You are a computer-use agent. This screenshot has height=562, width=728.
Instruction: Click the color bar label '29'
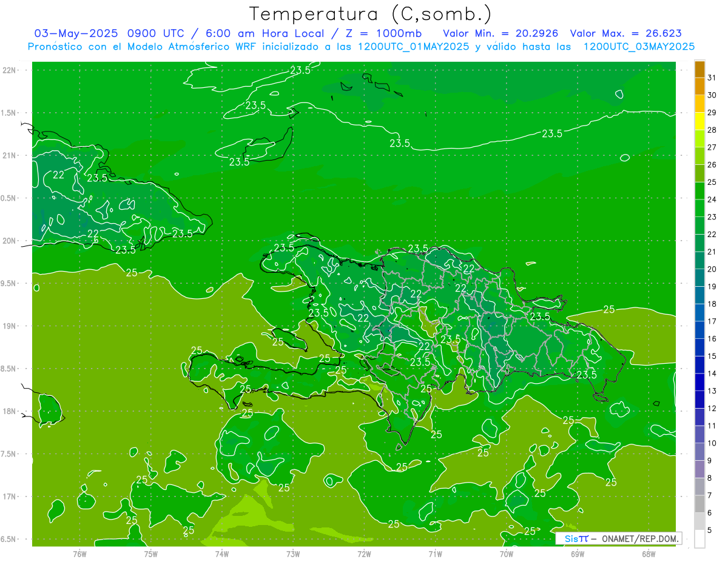click(712, 113)
